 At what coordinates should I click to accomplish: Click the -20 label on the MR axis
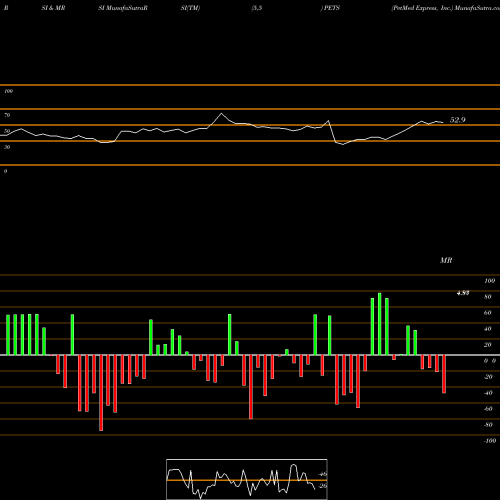(x=488, y=377)
